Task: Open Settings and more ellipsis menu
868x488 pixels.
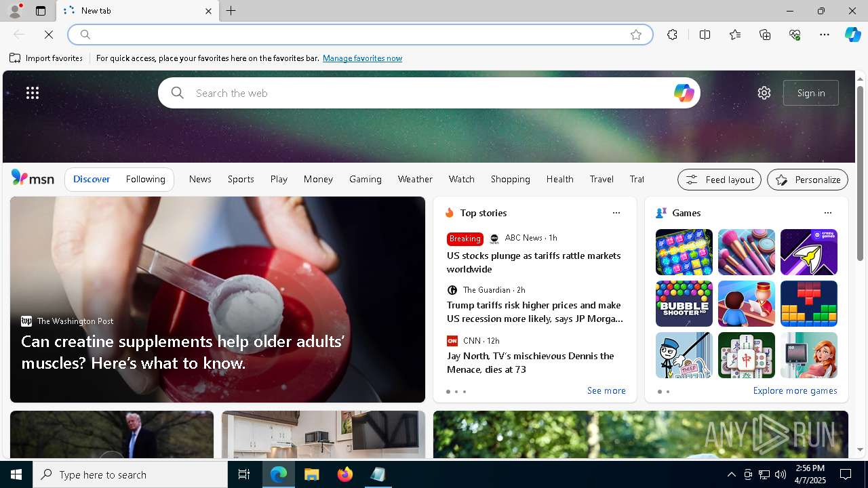Action: 825,35
